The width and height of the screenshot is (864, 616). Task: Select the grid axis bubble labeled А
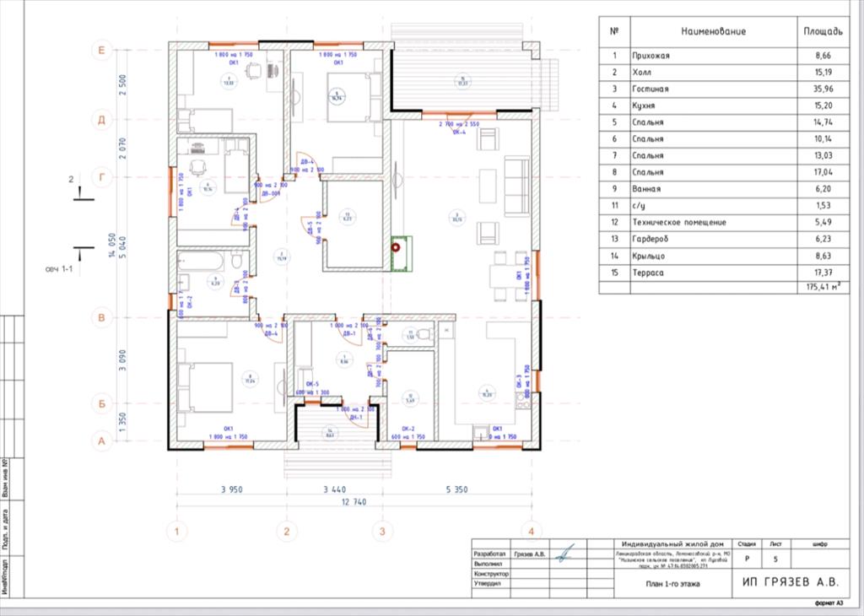101,440
